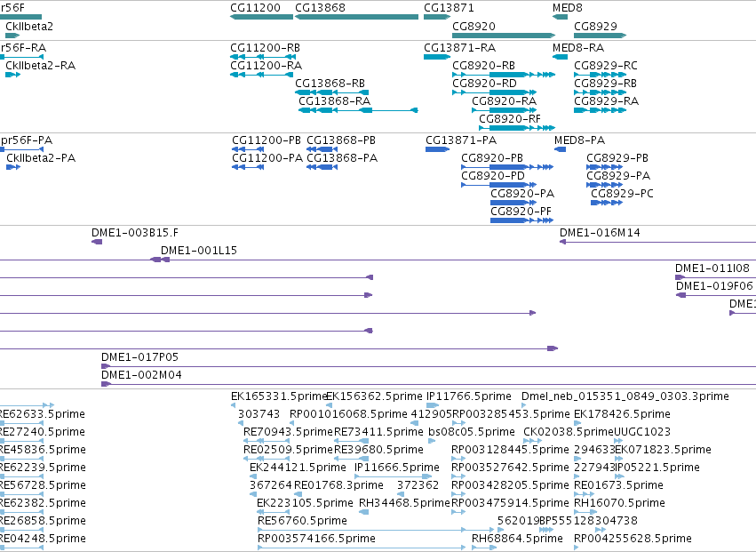Select the CkIIbeta2 gene glyph
Screen dimensions: 756x552
pos(12,36)
